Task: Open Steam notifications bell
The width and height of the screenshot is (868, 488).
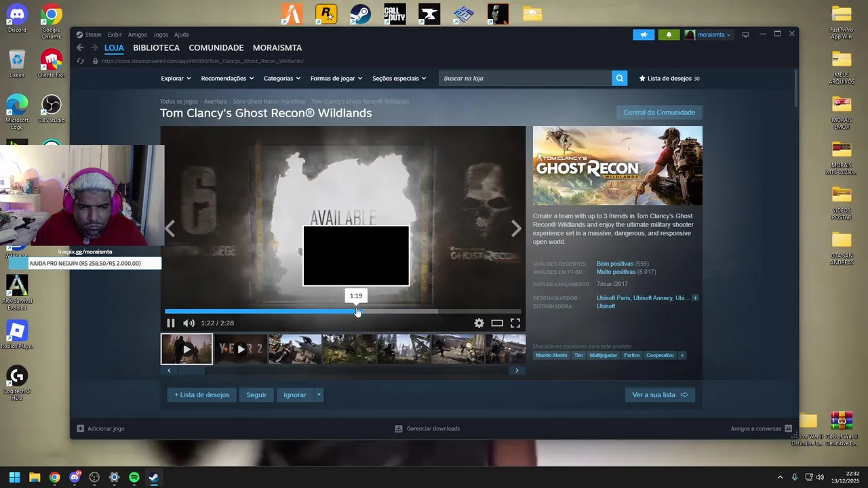Action: 669,35
